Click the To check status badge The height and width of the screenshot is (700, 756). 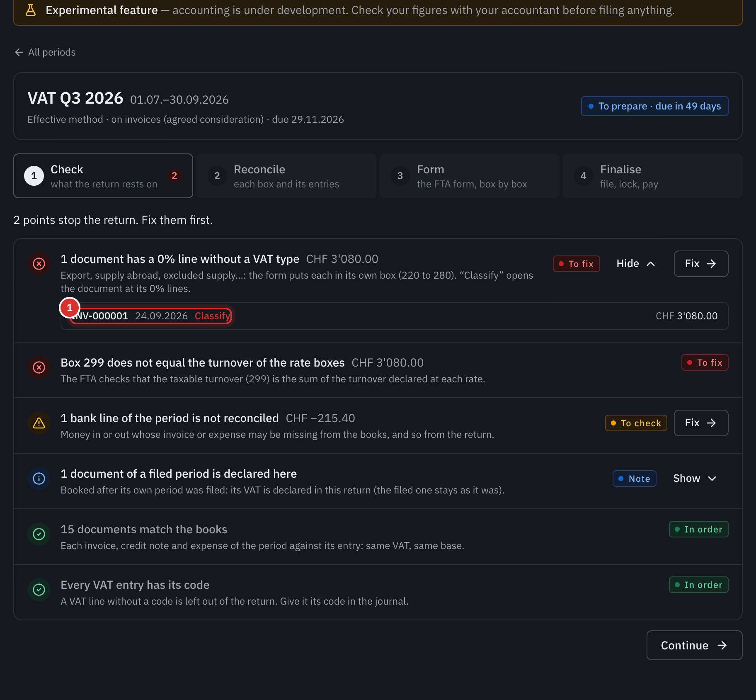point(636,423)
